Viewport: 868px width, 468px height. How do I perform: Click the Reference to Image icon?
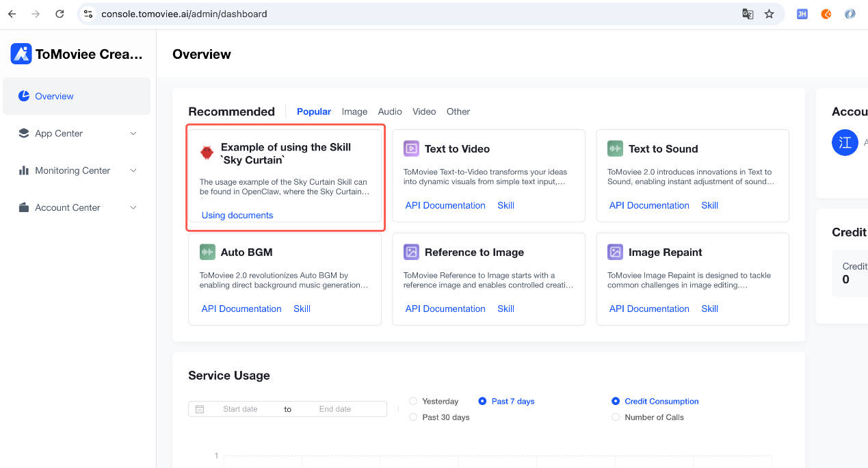(x=411, y=252)
